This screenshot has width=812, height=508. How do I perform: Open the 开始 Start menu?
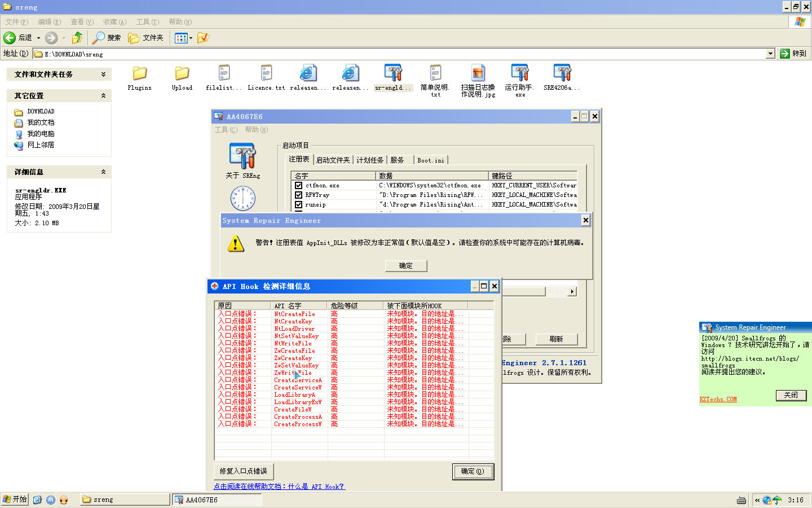point(15,500)
